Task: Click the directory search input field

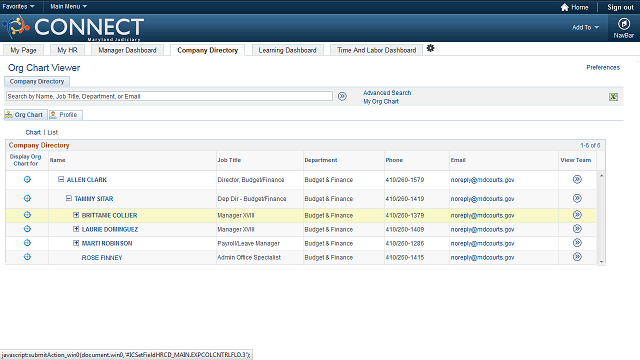Action: coord(169,96)
